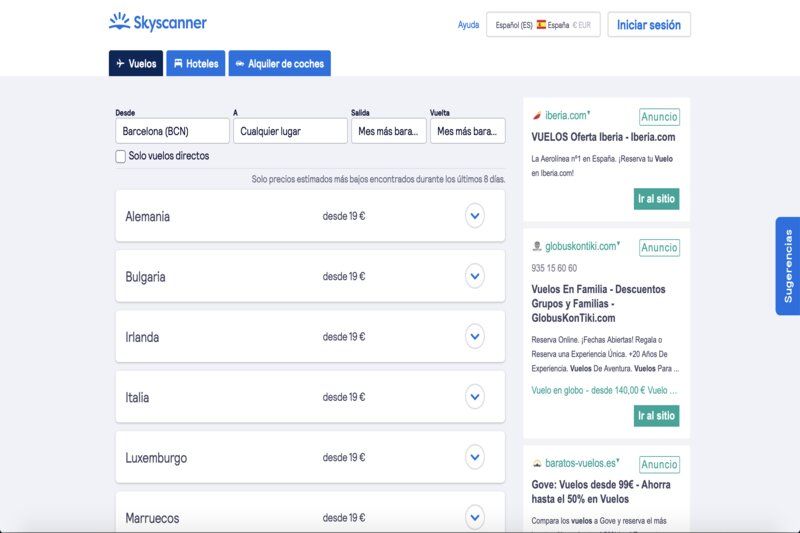This screenshot has height=533, width=800.
Task: Toggle Solo vuelos directos checkbox
Action: pos(120,156)
